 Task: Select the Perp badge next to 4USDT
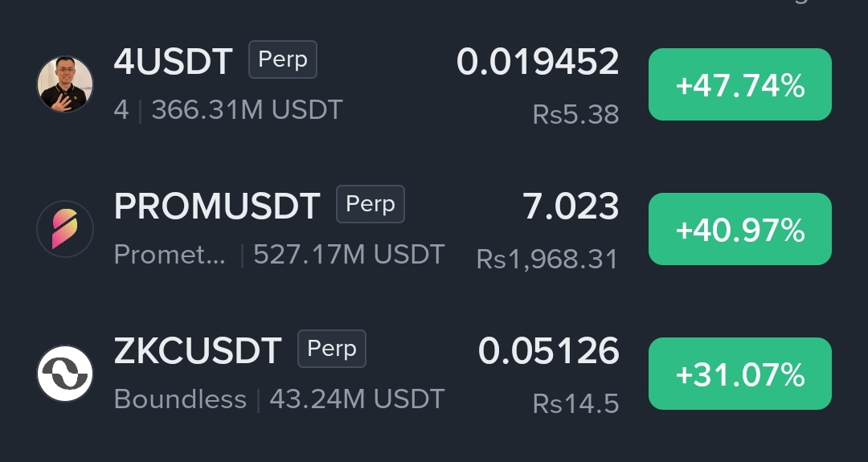(x=283, y=59)
